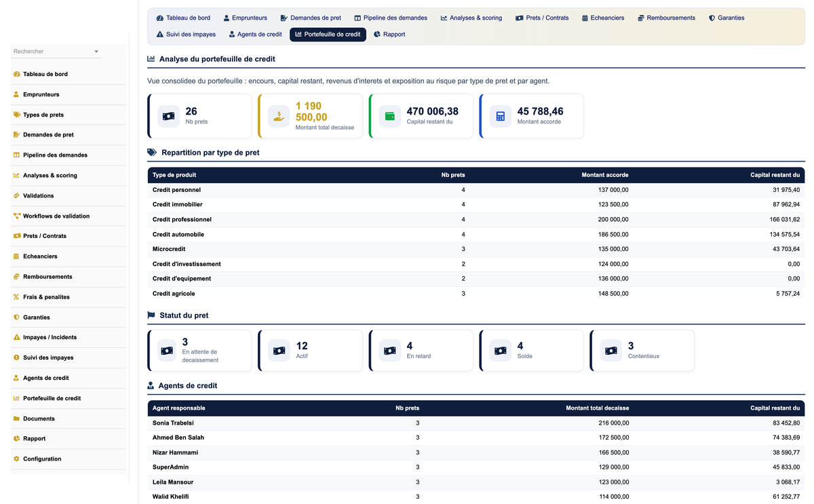The width and height of the screenshot is (814, 504).
Task: Click the Echeanciers calendar icon in sidebar
Action: (16, 256)
